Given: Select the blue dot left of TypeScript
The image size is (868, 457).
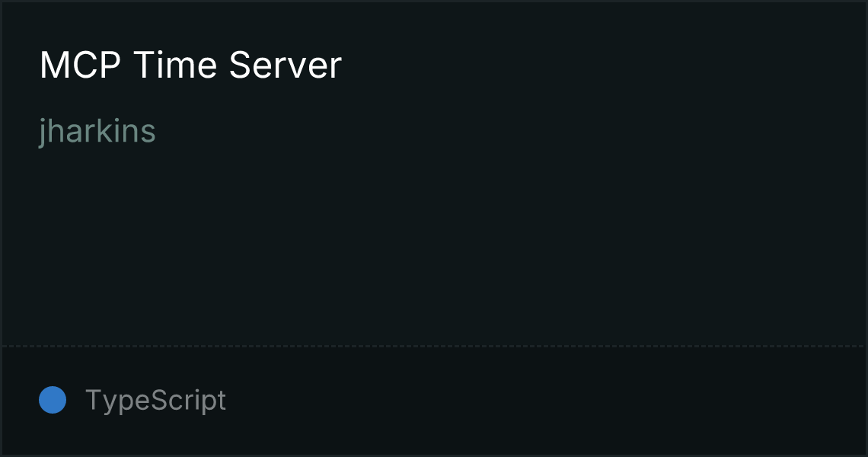Looking at the screenshot, I should (x=53, y=400).
